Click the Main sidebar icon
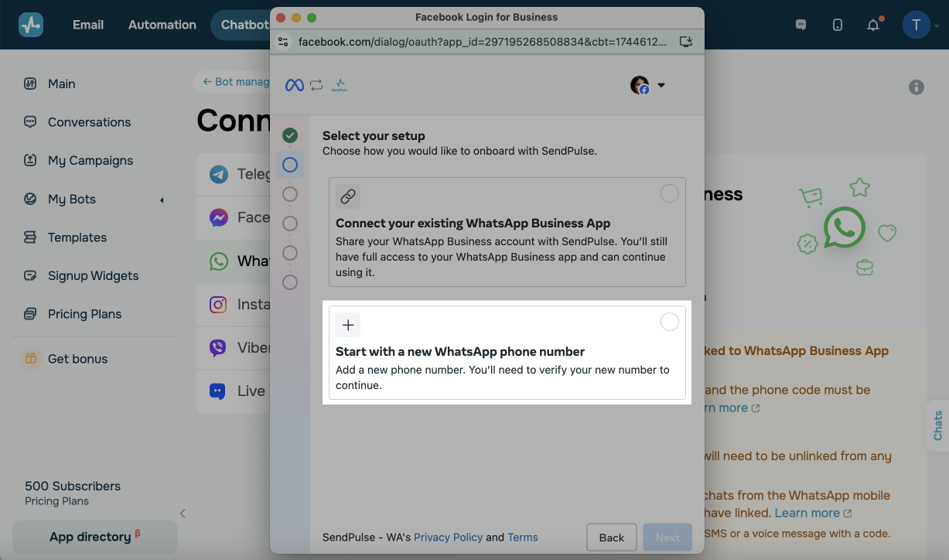Screen dimensions: 949x560 (30, 84)
